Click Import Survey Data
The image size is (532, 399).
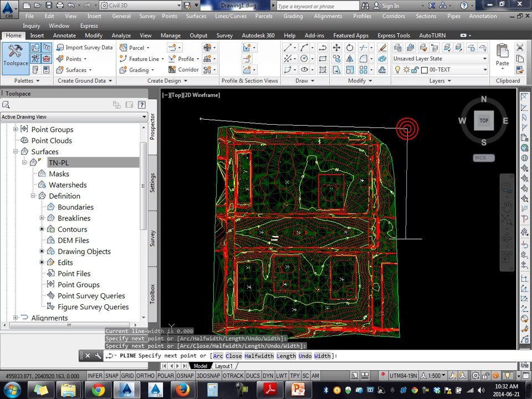pos(84,48)
